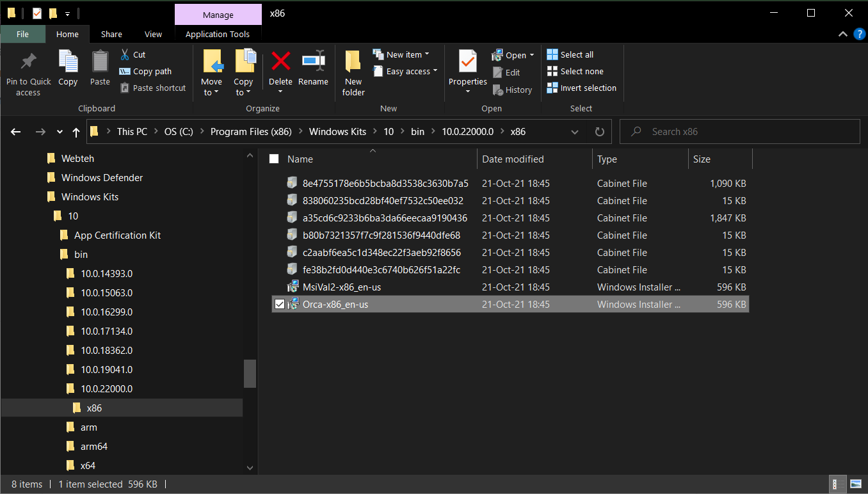Click the Delete red X icon
This screenshot has width=868, height=494.
point(280,61)
